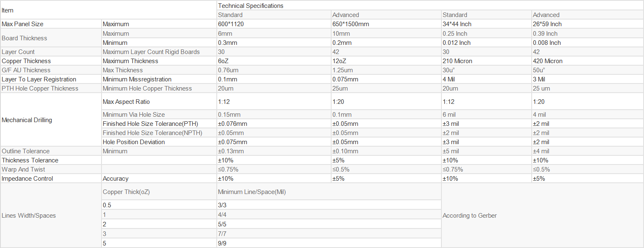
Task: Select the 9/9 line space value
Action: (329, 243)
